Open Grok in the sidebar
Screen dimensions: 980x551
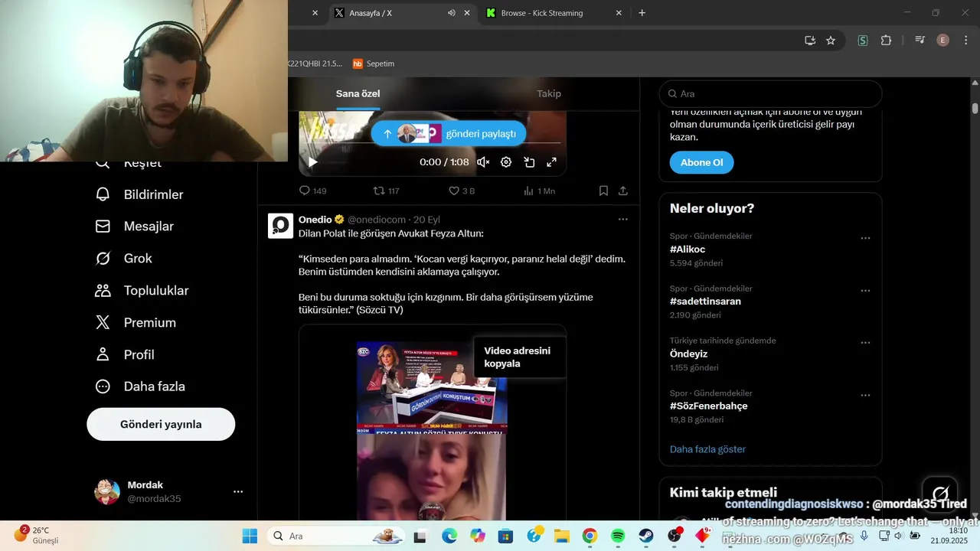tap(123, 259)
